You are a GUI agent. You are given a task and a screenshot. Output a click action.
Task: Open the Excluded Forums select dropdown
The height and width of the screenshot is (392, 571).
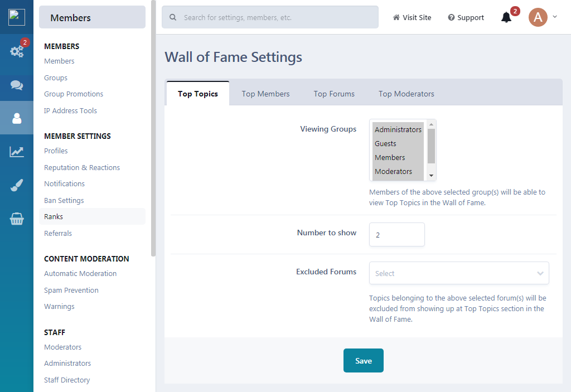[x=459, y=273]
